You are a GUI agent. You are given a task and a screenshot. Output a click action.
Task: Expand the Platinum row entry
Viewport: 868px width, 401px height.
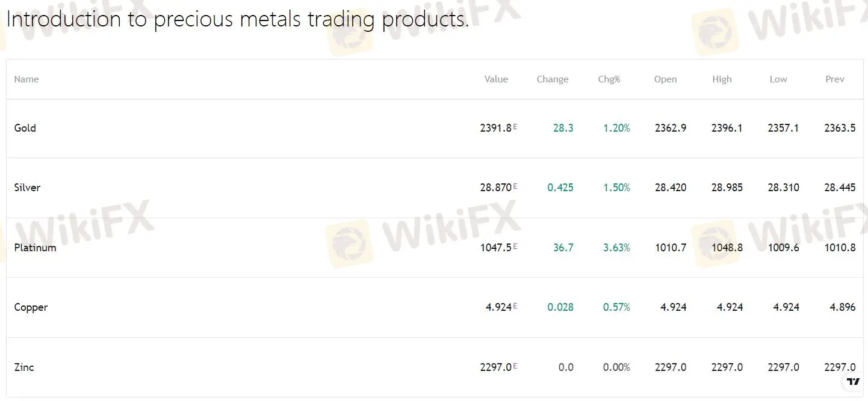click(35, 247)
